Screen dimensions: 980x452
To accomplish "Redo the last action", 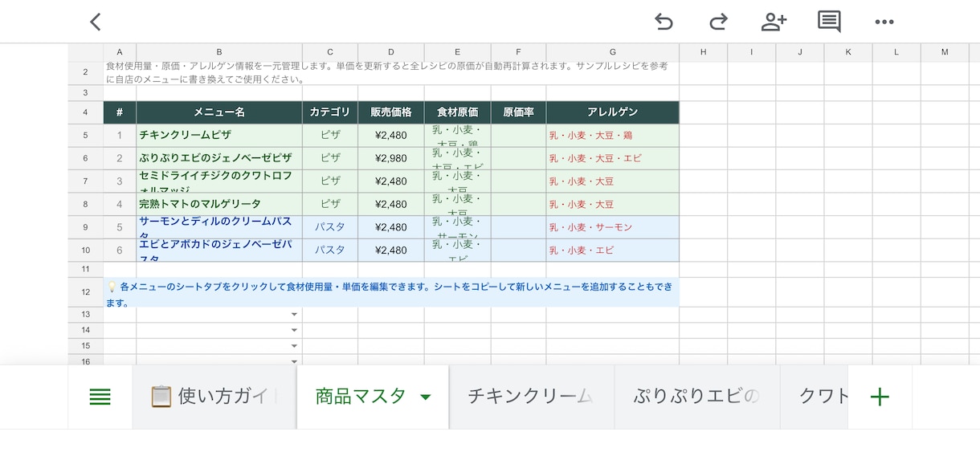I will pos(718,22).
